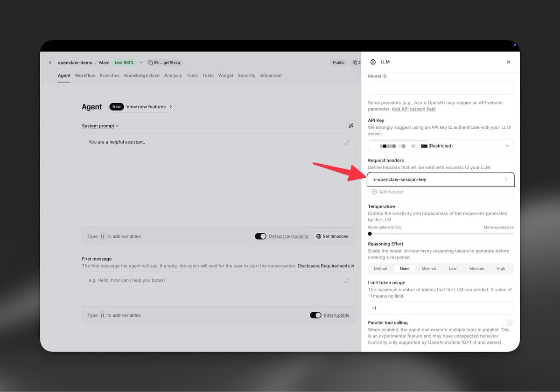560x392 pixels.
Task: Select Minimal reasoning effort
Action: (x=428, y=269)
